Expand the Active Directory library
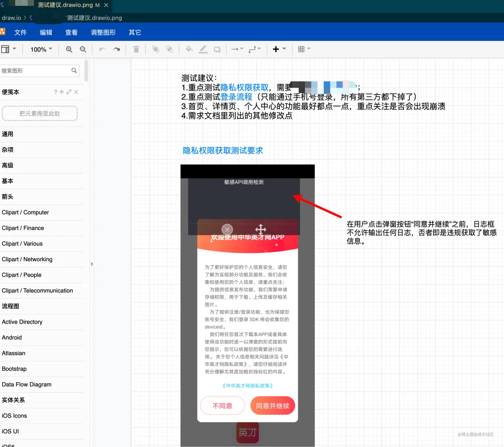 click(42, 322)
